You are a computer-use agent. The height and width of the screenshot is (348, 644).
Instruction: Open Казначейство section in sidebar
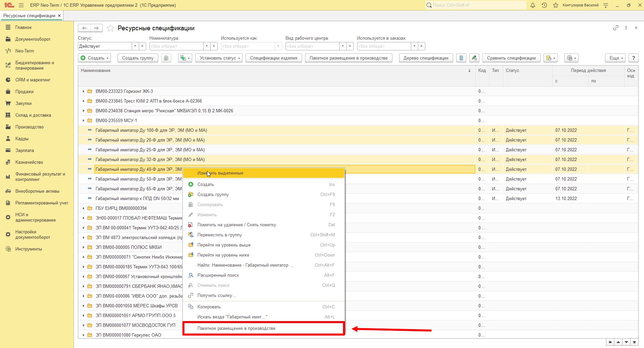[x=29, y=162]
